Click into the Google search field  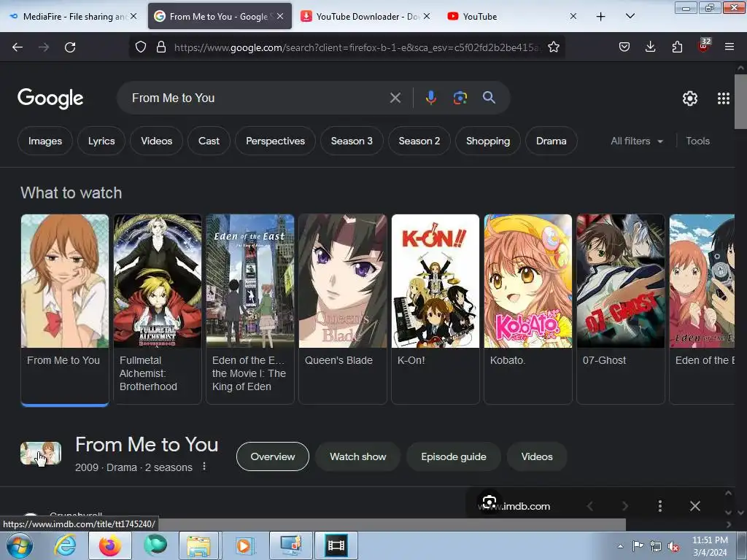[x=258, y=98]
